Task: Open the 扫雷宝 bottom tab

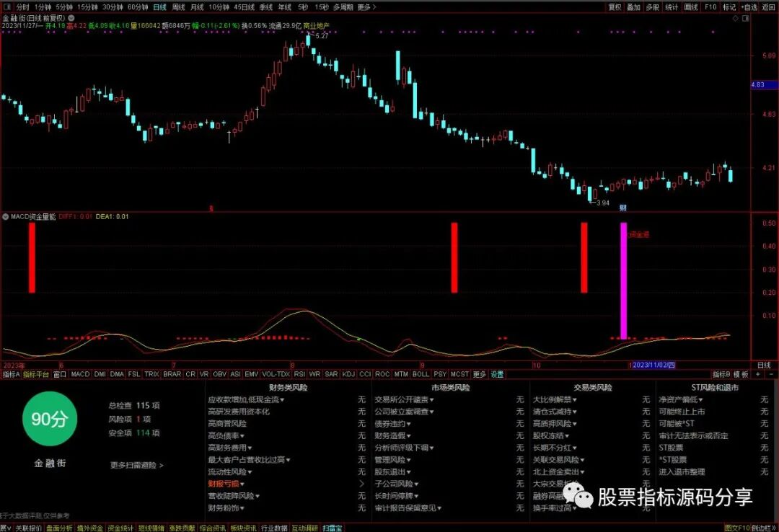Action: [x=332, y=528]
